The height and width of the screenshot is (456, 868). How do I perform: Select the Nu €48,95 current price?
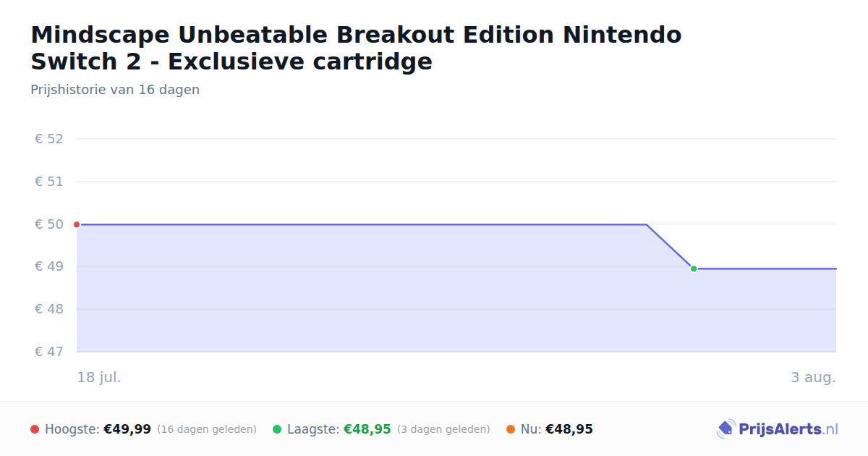pyautogui.click(x=569, y=429)
